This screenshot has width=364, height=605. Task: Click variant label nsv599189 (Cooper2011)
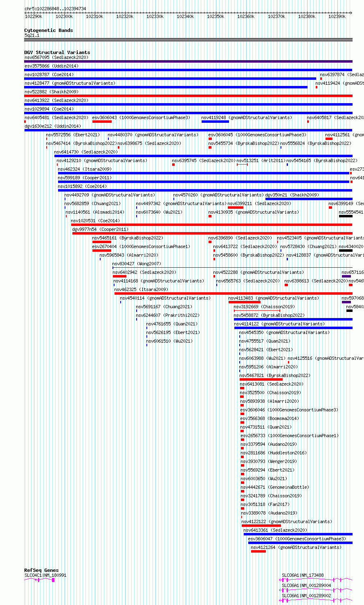85,178
